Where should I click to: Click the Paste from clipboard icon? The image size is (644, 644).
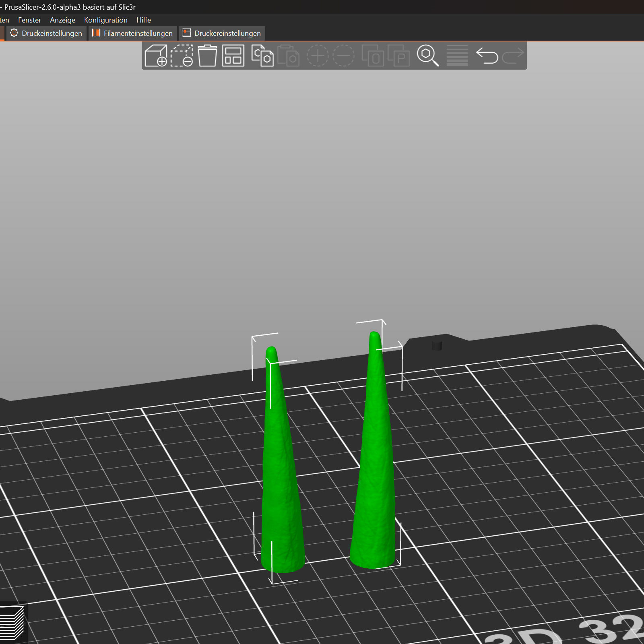pyautogui.click(x=288, y=56)
